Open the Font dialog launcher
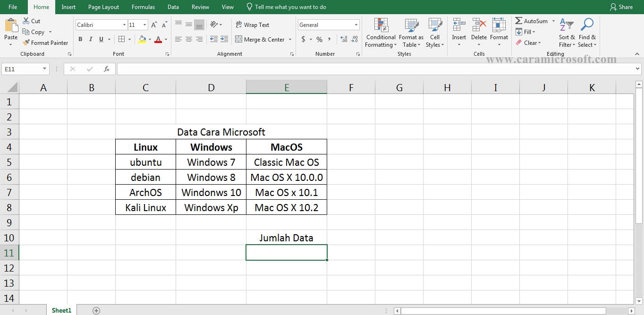 point(167,54)
